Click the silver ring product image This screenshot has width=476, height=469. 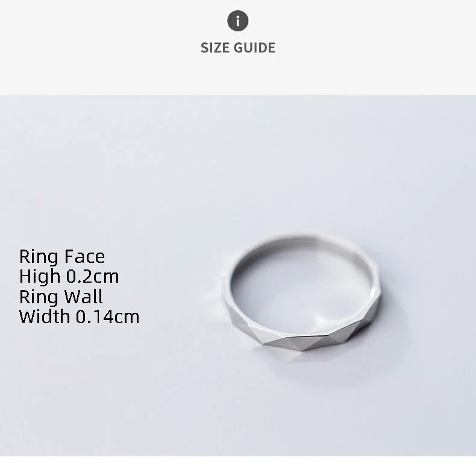point(302,292)
